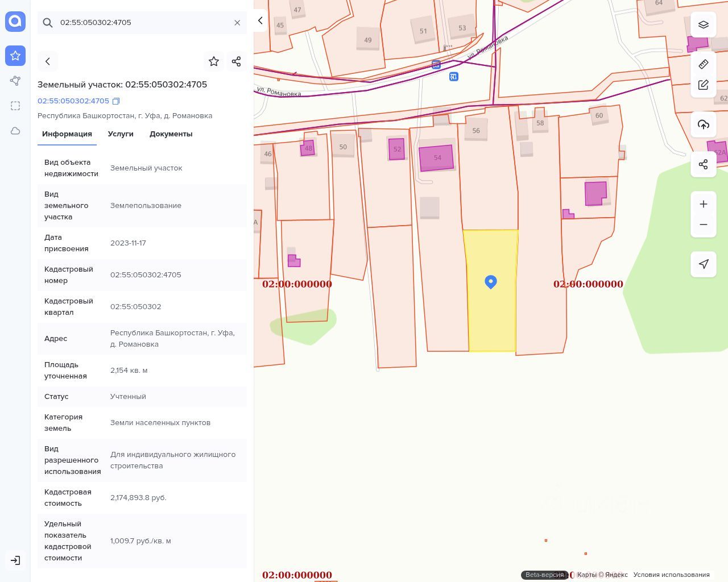Open Условия использования link
This screenshot has height=582, width=728.
point(671,575)
